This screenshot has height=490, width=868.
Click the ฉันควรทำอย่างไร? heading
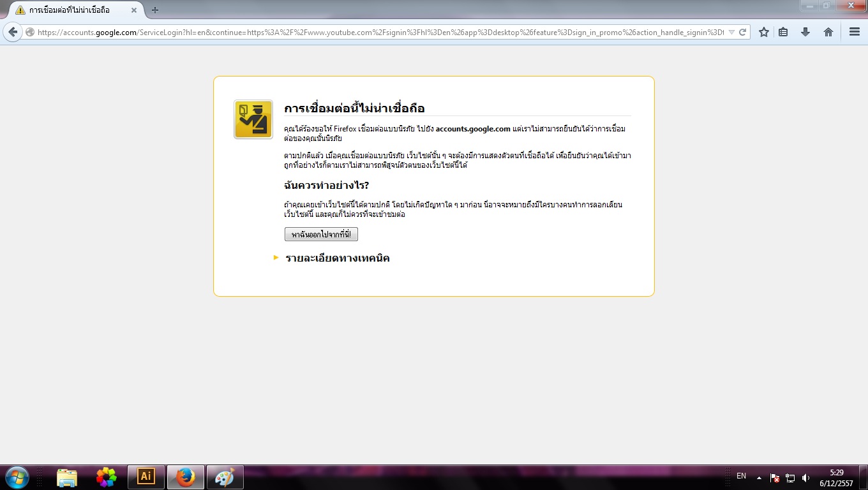pos(326,186)
